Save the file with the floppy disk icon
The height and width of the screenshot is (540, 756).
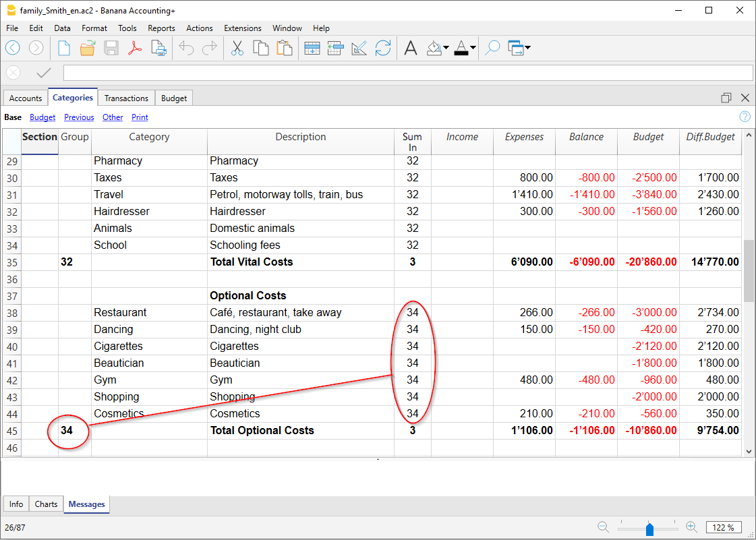coord(111,49)
